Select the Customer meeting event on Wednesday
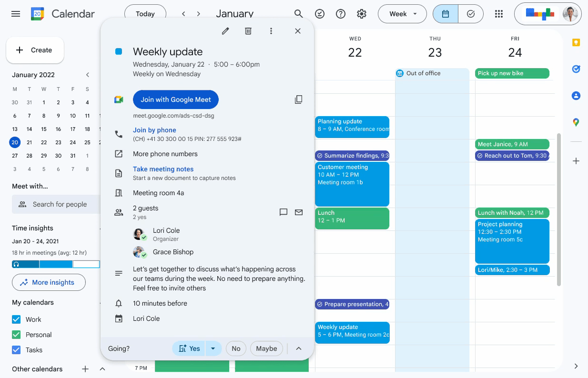The width and height of the screenshot is (588, 378). (352, 184)
